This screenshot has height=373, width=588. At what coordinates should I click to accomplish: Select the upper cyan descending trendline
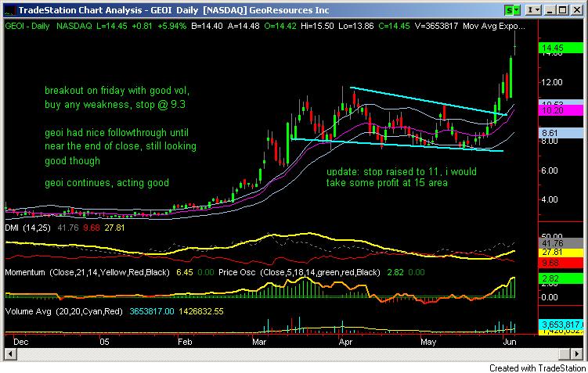click(x=428, y=101)
